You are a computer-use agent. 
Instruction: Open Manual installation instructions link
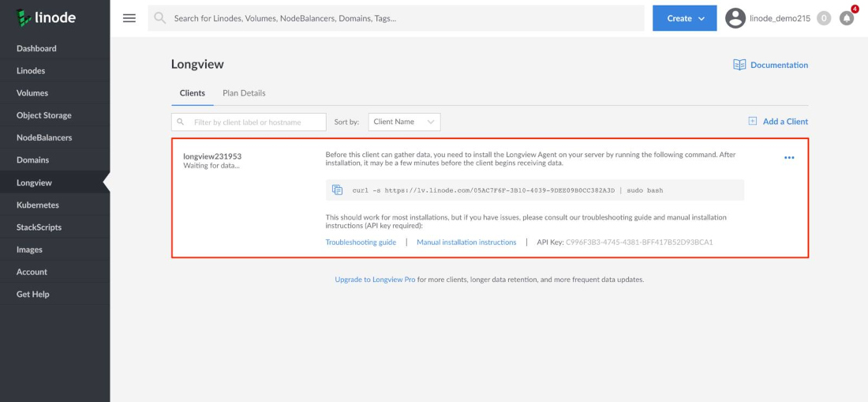pos(466,242)
